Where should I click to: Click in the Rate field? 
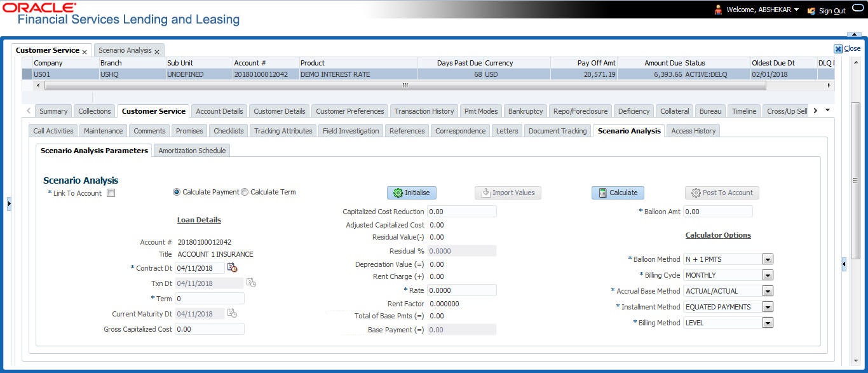462,290
